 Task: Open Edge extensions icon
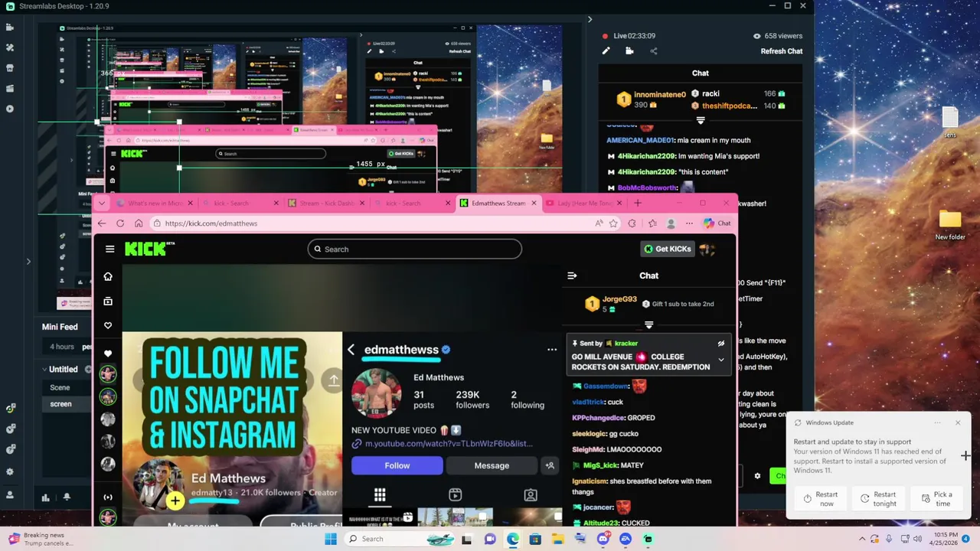(632, 223)
